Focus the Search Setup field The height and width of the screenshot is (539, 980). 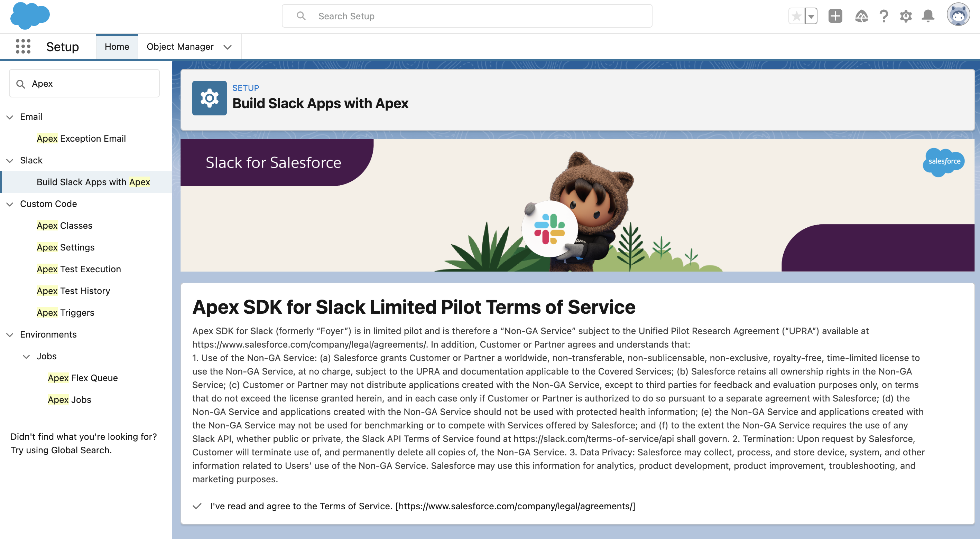pyautogui.click(x=467, y=16)
